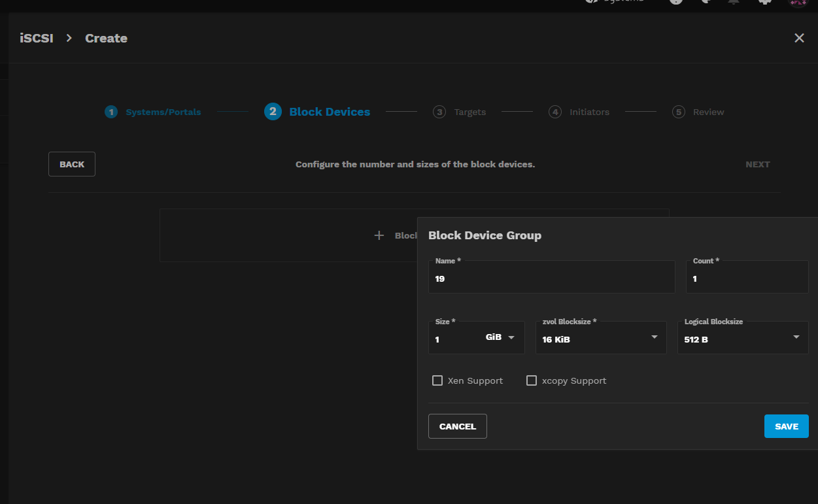Focus the Name input field

552,277
